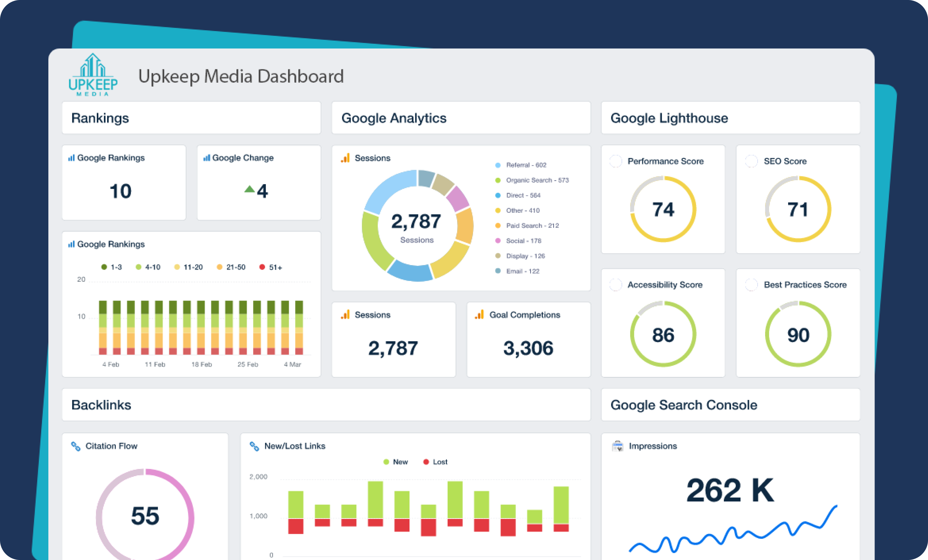Toggle Referral - 602 in Sessions legend

(x=521, y=165)
